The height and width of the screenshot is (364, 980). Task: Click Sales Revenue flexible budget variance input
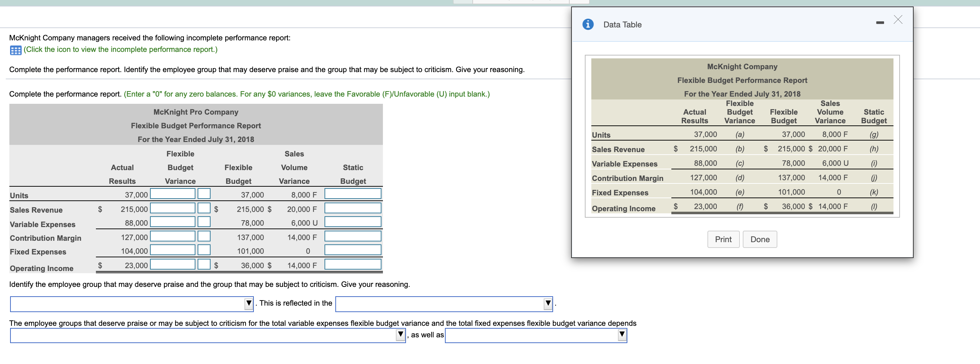[173, 208]
